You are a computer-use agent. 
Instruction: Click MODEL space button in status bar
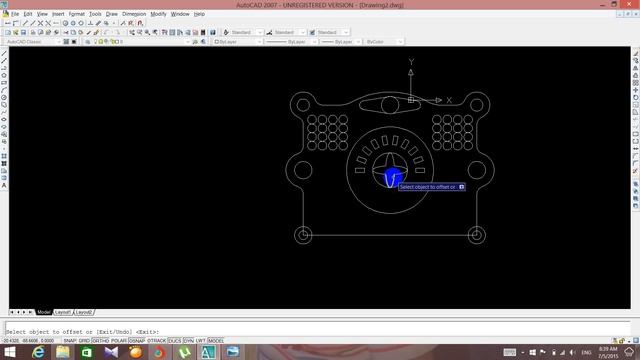pyautogui.click(x=216, y=340)
